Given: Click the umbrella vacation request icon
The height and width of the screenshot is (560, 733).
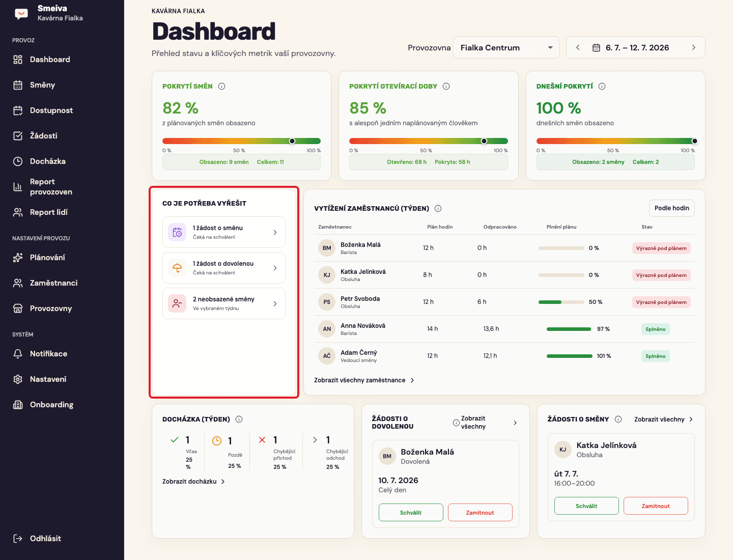Looking at the screenshot, I should pyautogui.click(x=177, y=268).
